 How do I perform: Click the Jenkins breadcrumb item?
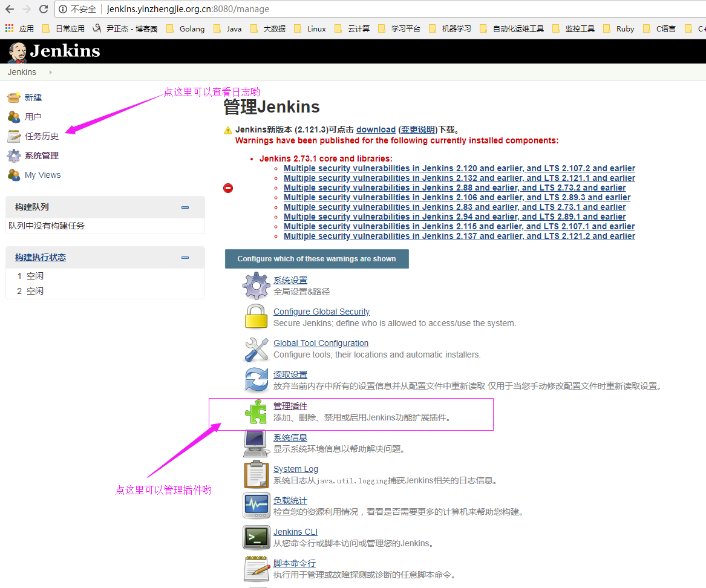pyautogui.click(x=22, y=72)
